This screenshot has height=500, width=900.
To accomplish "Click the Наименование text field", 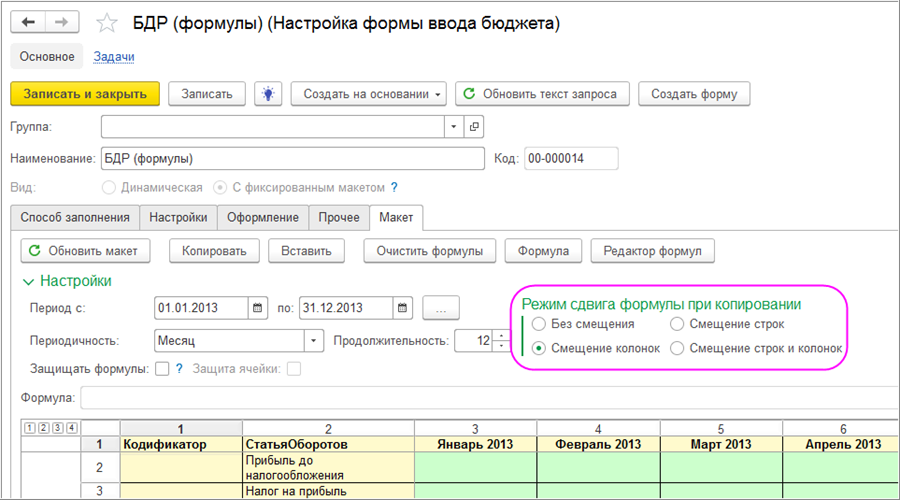I will [x=290, y=158].
